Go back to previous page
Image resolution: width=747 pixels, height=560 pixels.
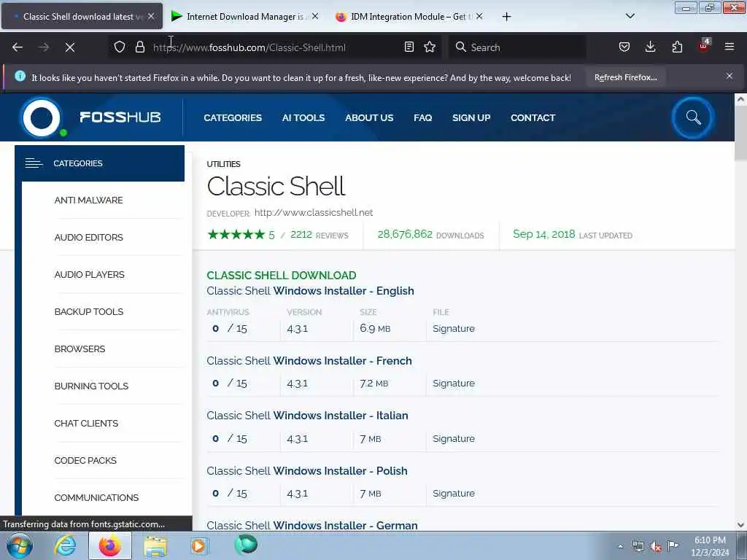(x=18, y=47)
